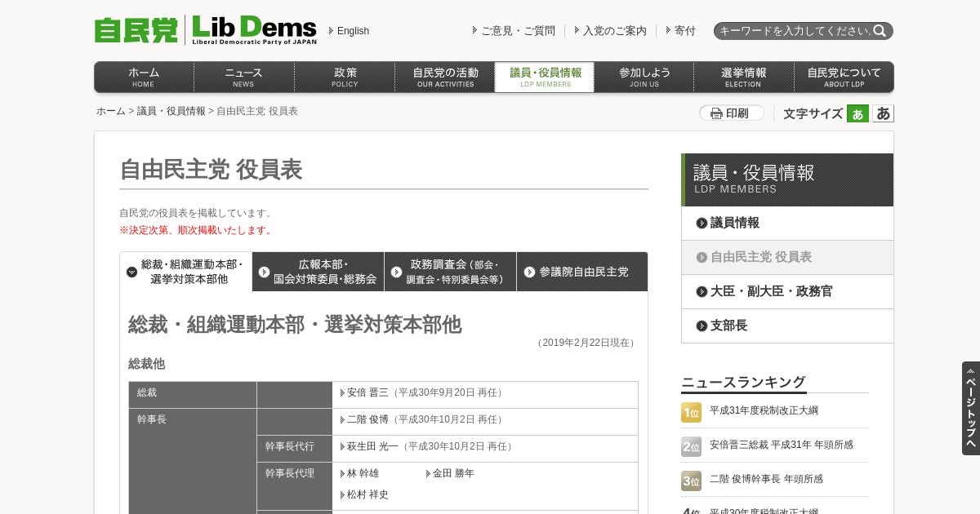Select the large font size あ button
The width and height of the screenshot is (980, 514).
coord(883,113)
